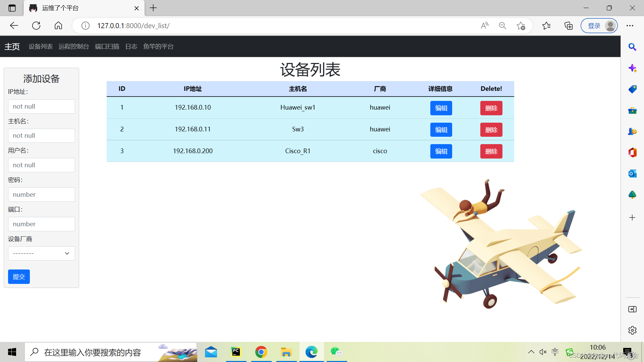View site information icon in address bar
The width and height of the screenshot is (644, 362).
[86, 26]
